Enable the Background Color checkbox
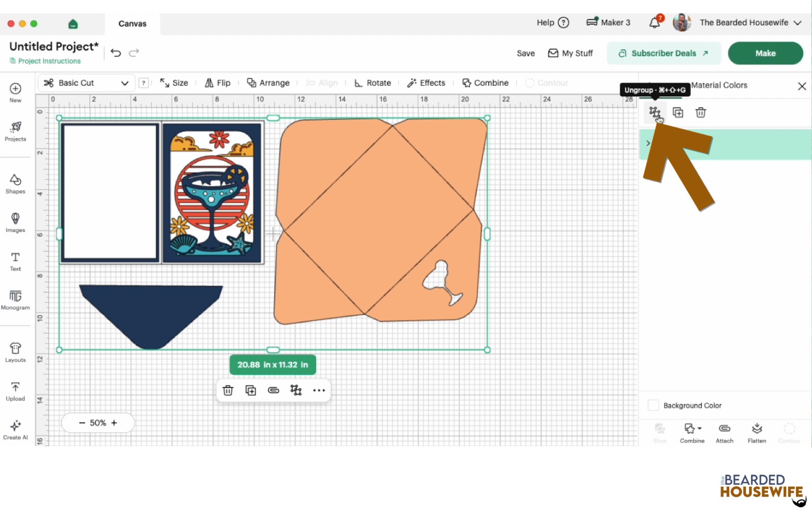Image resolution: width=812 pixels, height=516 pixels. tap(654, 405)
